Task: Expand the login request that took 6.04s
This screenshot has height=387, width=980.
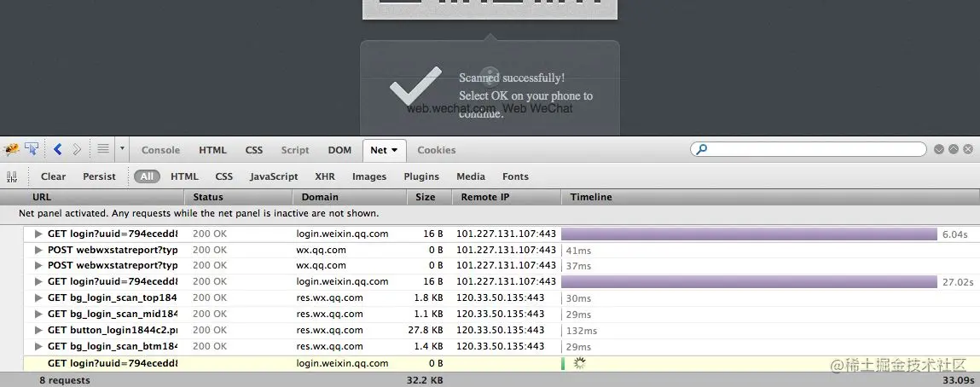Action: [x=38, y=234]
